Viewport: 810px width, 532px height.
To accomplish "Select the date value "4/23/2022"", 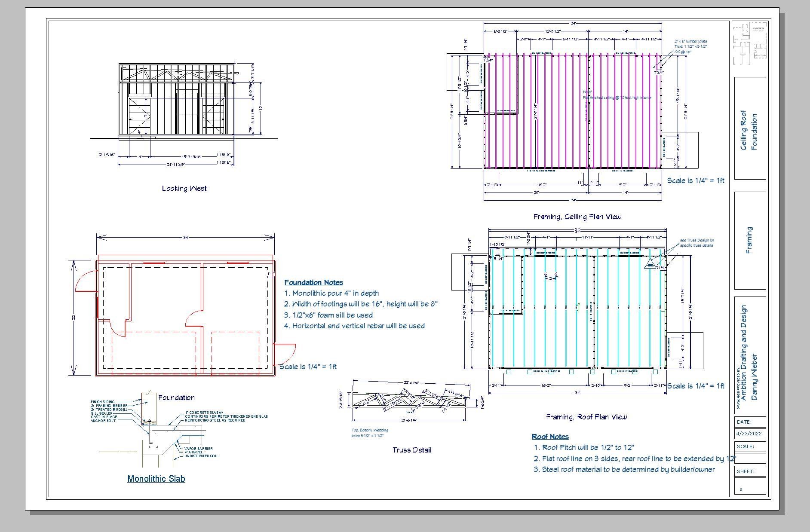I will coord(749,434).
